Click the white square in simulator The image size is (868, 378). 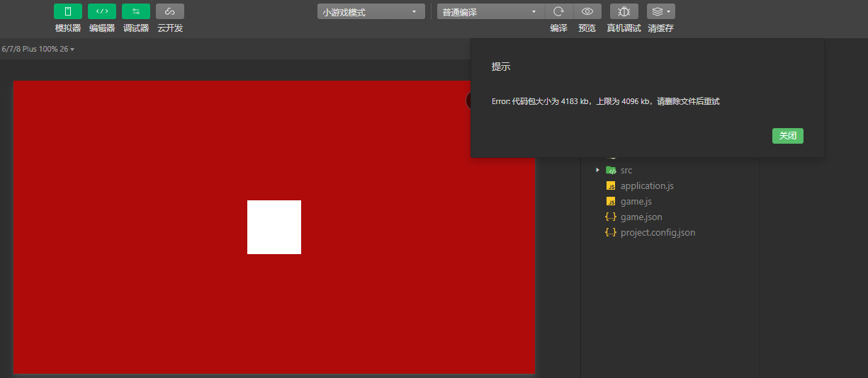tap(274, 227)
